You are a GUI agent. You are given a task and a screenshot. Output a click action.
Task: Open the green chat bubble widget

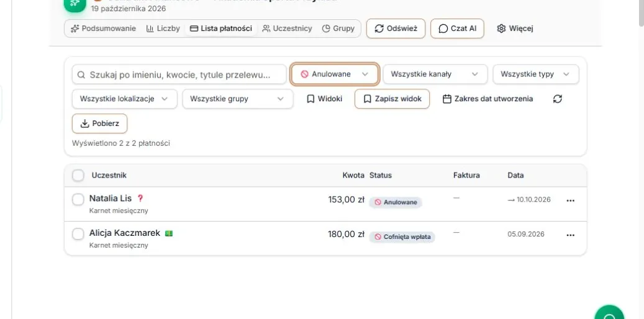[609, 313]
